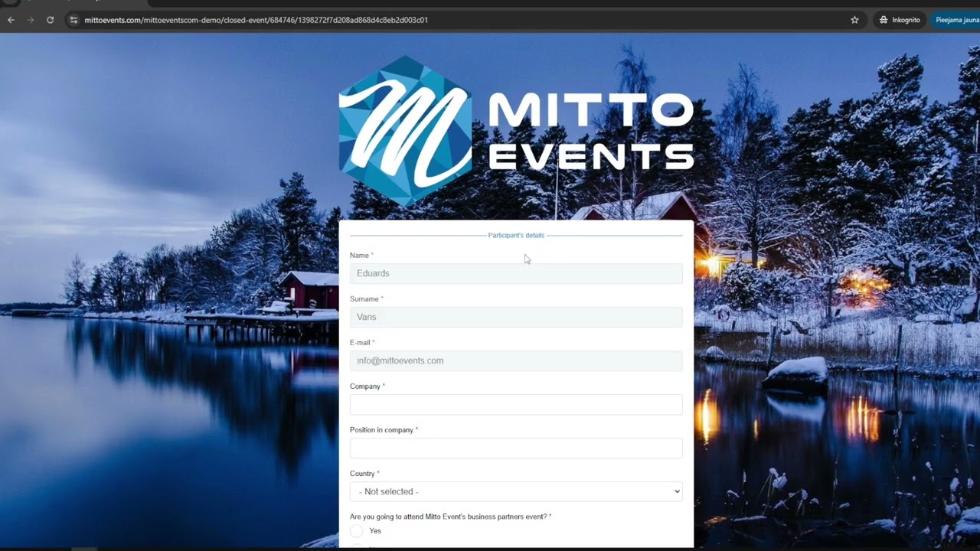Reload the page with refresh icon
This screenshot has height=551, width=980.
51,20
